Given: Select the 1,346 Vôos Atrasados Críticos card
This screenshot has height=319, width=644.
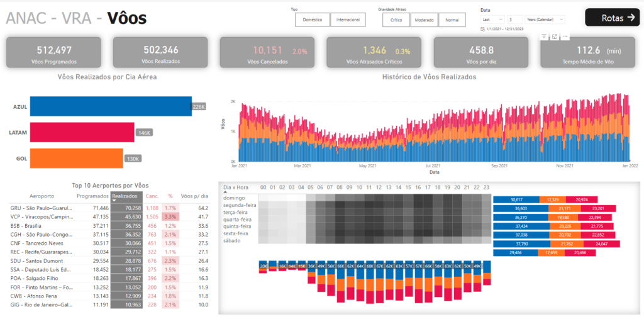Looking at the screenshot, I should pyautogui.click(x=374, y=53).
